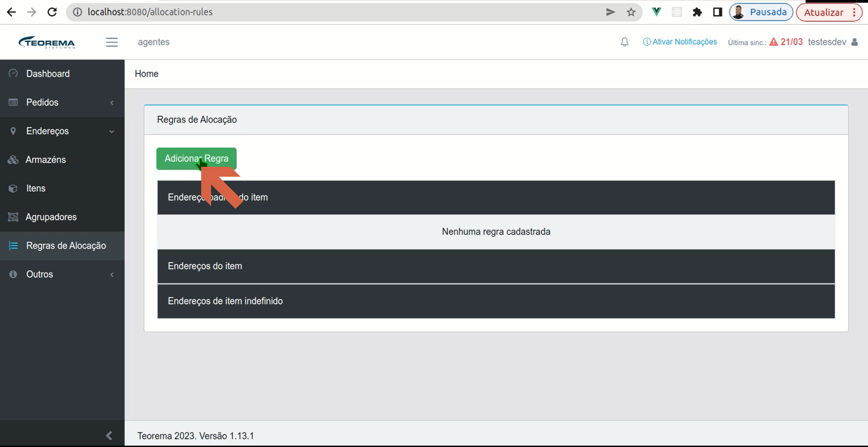Open Agrupadores in the sidebar
Image resolution: width=868 pixels, height=447 pixels.
(62, 217)
